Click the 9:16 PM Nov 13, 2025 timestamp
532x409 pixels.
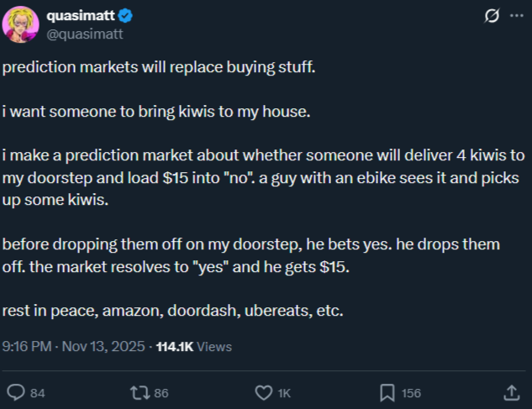[75, 346]
